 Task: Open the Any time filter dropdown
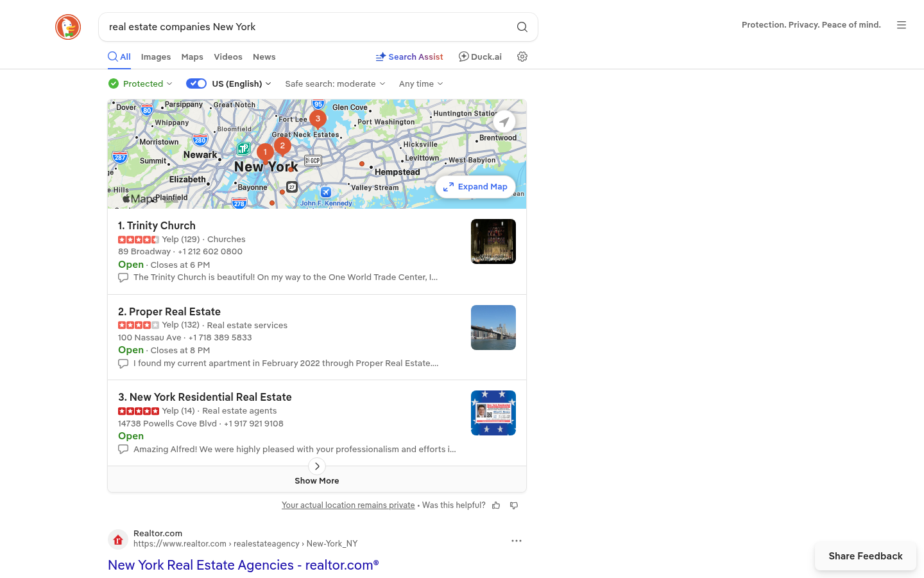(421, 83)
